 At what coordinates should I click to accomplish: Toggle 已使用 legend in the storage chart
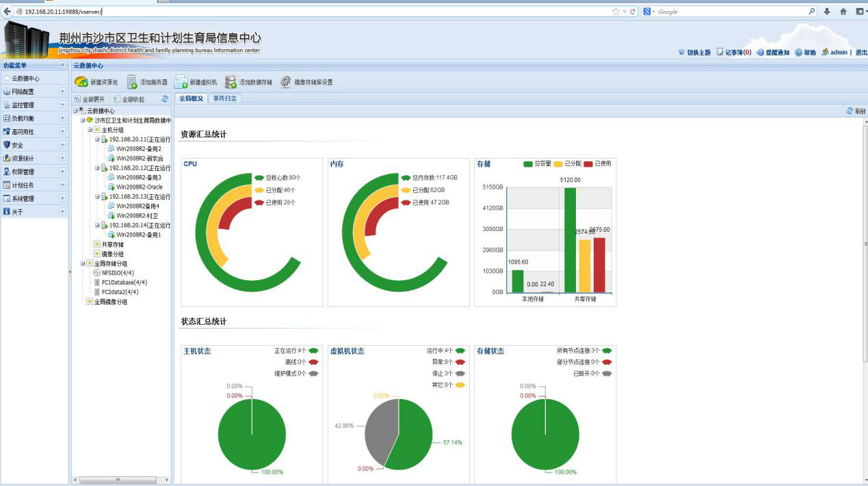click(588, 164)
